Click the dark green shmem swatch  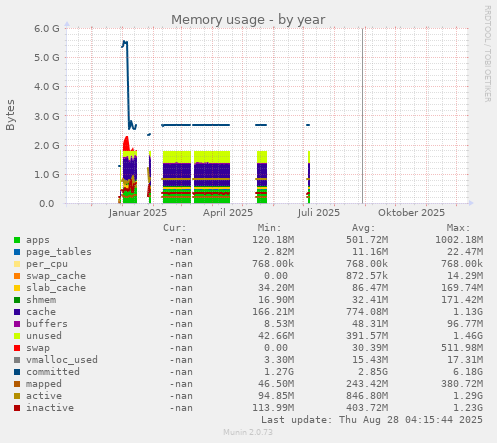click(17, 300)
